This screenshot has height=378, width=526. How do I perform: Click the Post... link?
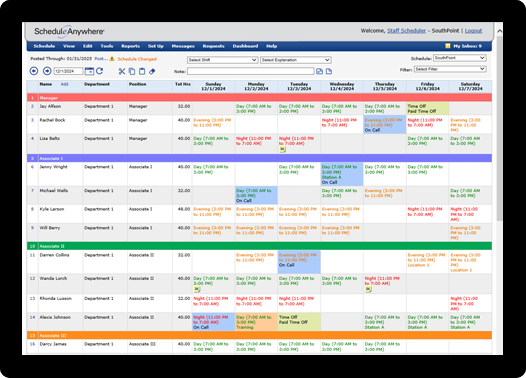tap(101, 59)
